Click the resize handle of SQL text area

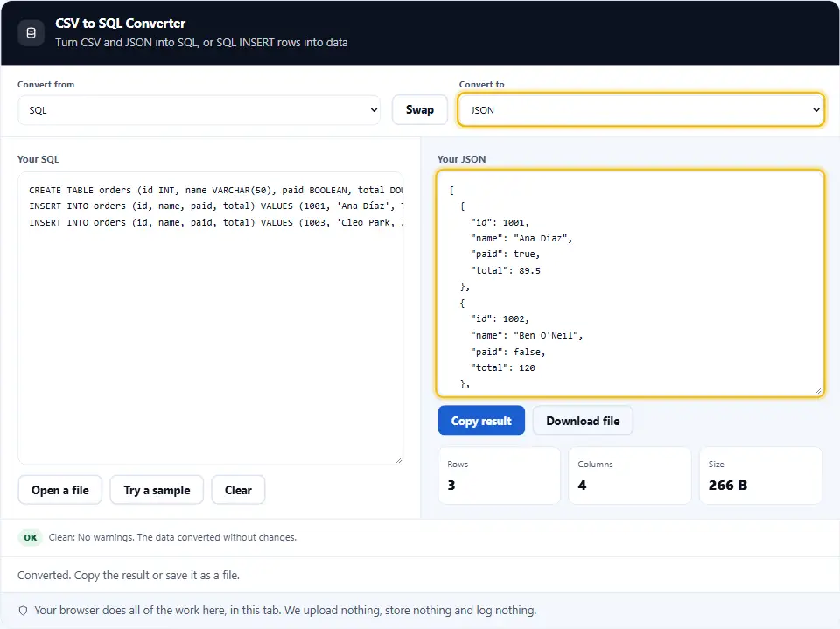point(399,459)
